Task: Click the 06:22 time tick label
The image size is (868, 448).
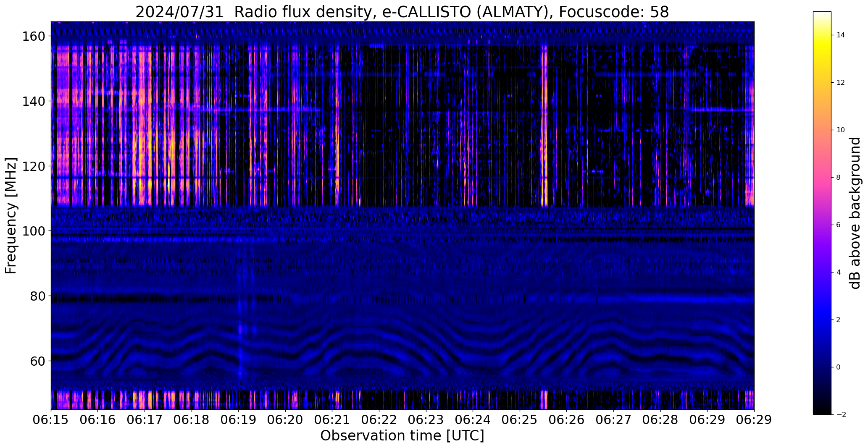Action: 379,420
